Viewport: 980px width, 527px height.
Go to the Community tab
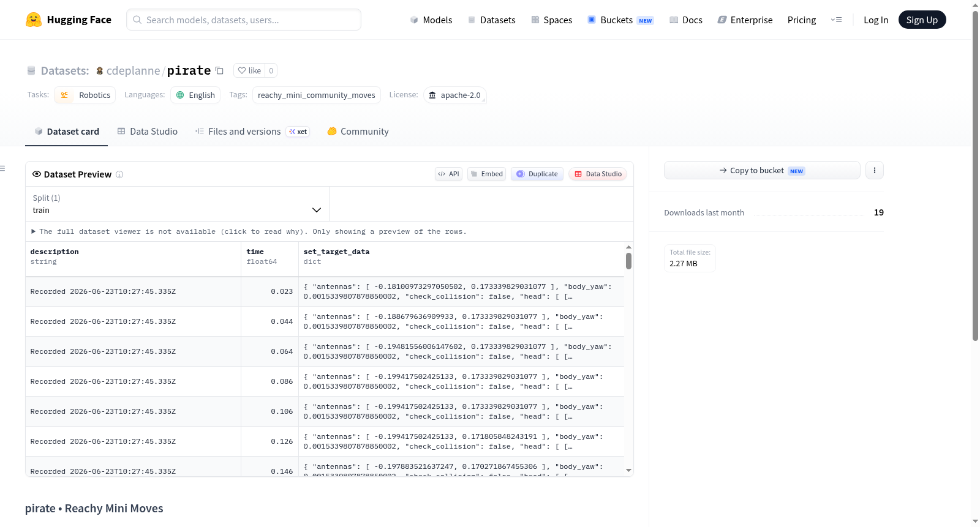(358, 132)
